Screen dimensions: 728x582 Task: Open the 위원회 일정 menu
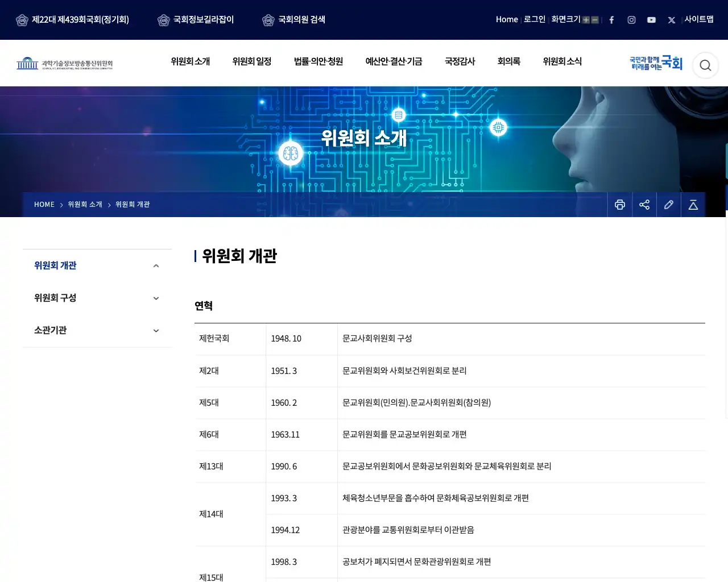coord(252,61)
